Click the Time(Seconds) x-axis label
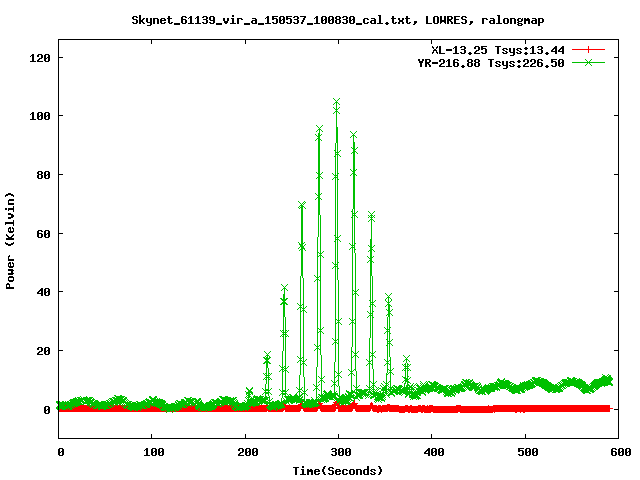640x480 pixels. (338, 470)
